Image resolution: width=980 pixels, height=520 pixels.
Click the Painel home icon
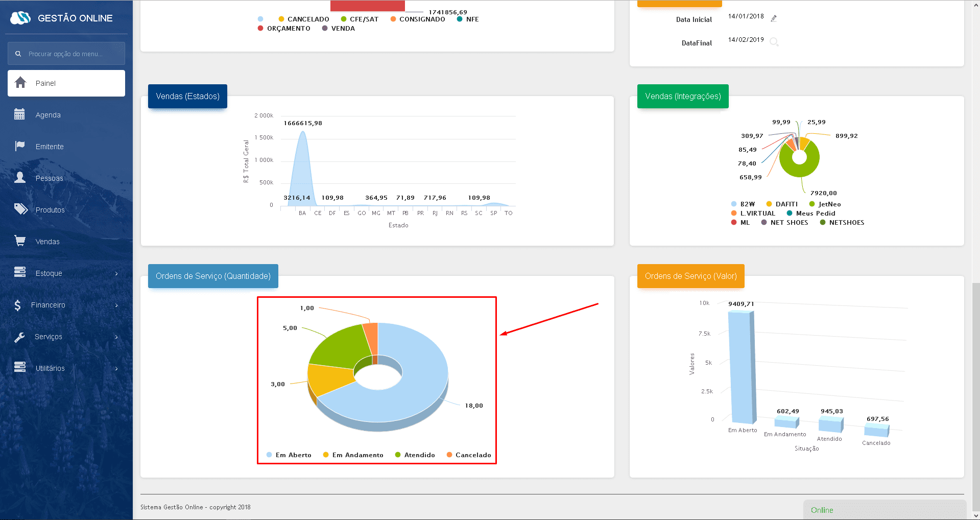tap(20, 83)
